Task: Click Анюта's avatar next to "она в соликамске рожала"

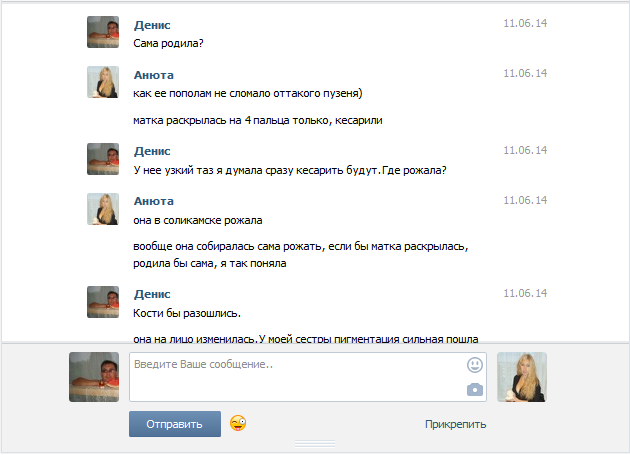Action: pyautogui.click(x=103, y=209)
